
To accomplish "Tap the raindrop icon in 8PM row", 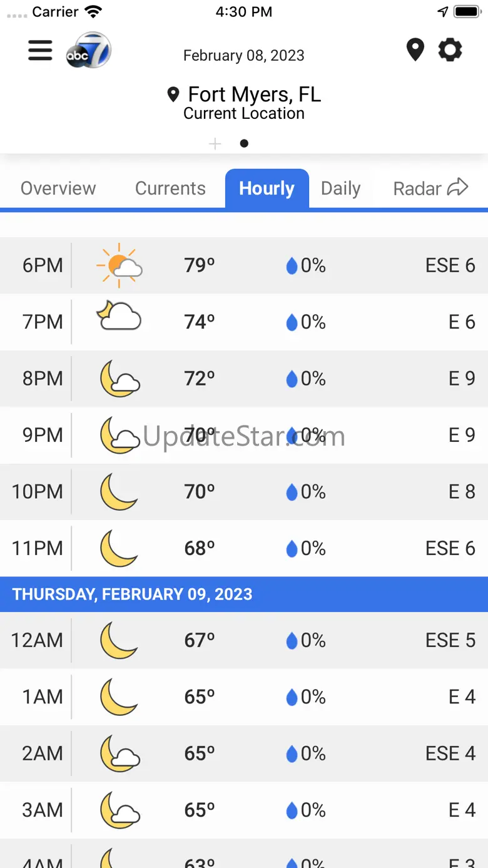I will coord(292,379).
